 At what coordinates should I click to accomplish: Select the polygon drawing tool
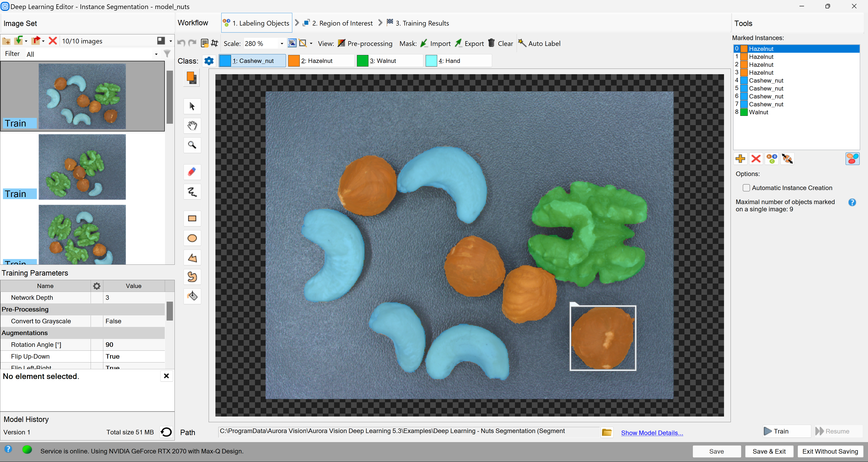192,258
